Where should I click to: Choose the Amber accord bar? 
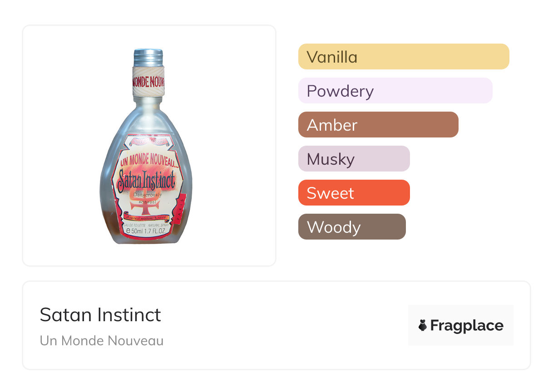pos(378,125)
